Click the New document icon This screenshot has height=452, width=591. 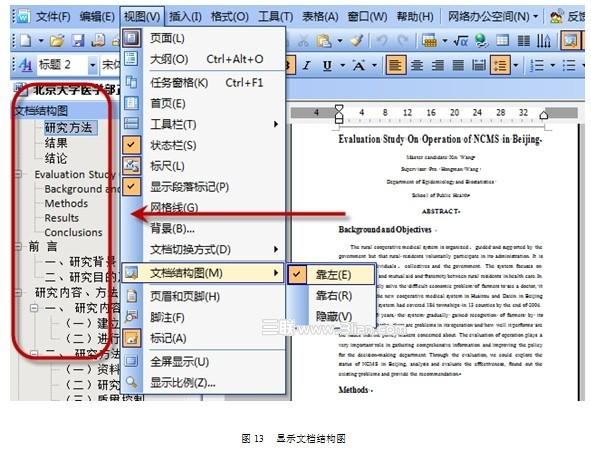(x=26, y=41)
